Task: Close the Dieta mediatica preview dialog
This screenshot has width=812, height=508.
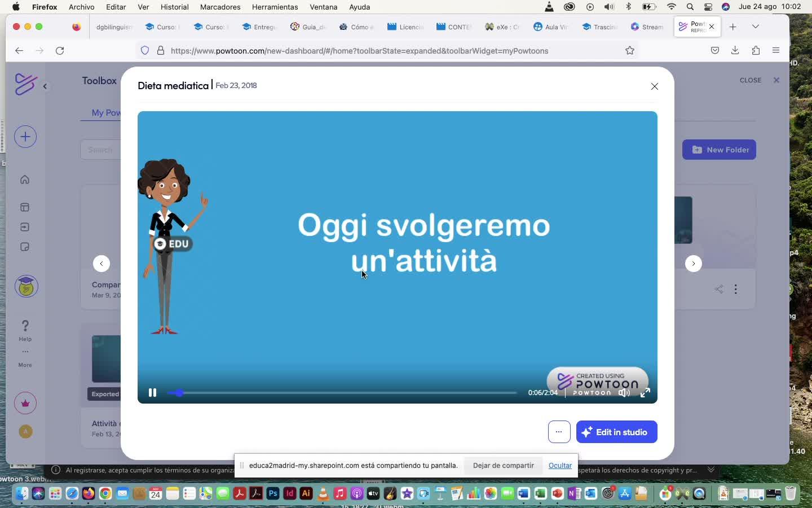Action: coord(655,86)
